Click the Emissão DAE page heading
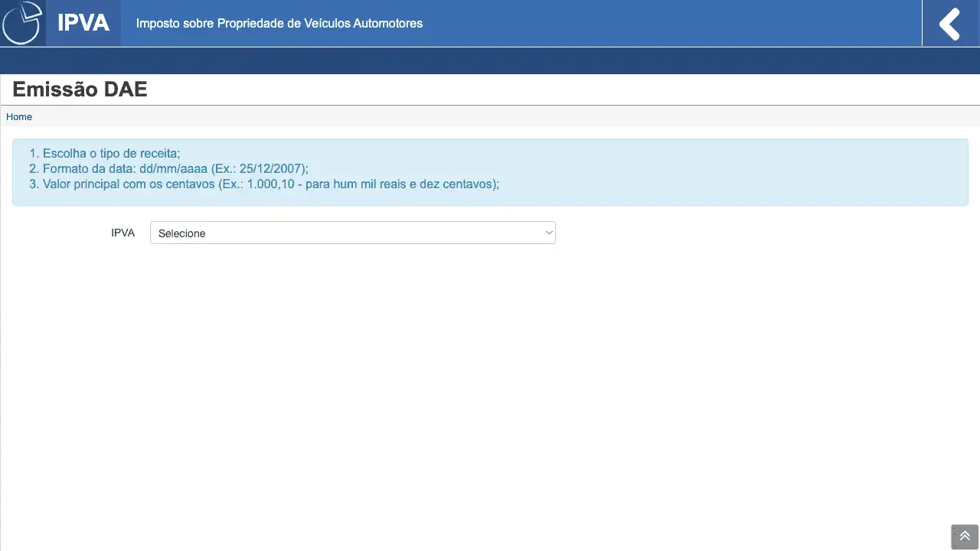 (80, 90)
